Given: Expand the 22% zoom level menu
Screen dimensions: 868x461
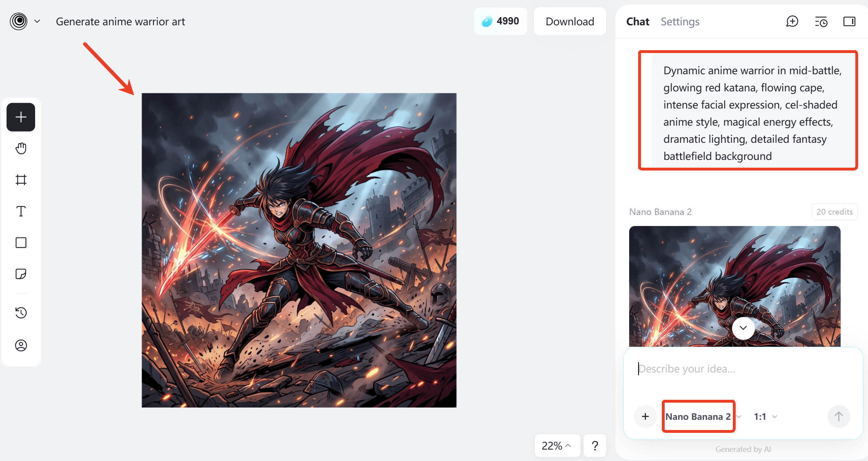Looking at the screenshot, I should (556, 445).
